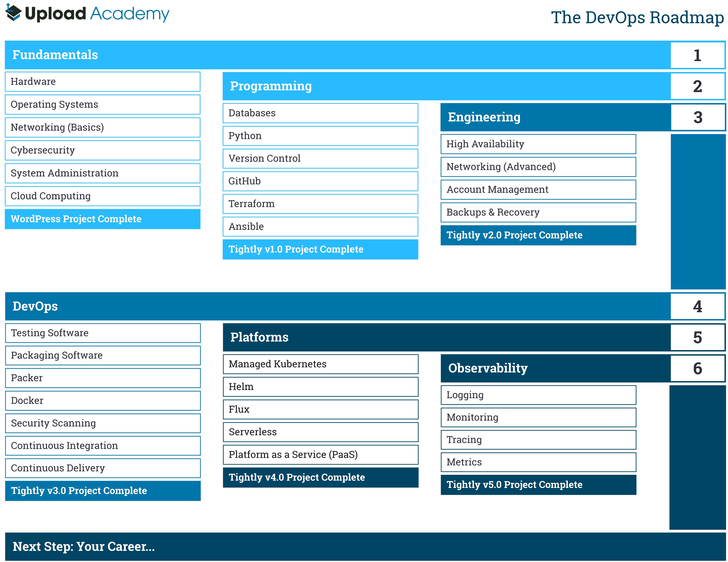728x562 pixels.
Task: Select the Docker topic box
Action: (103, 401)
